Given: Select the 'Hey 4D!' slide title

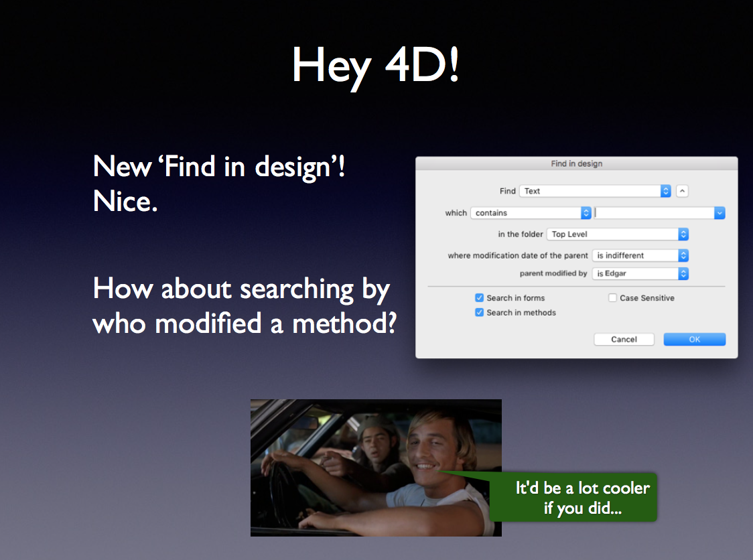Looking at the screenshot, I should [x=376, y=66].
